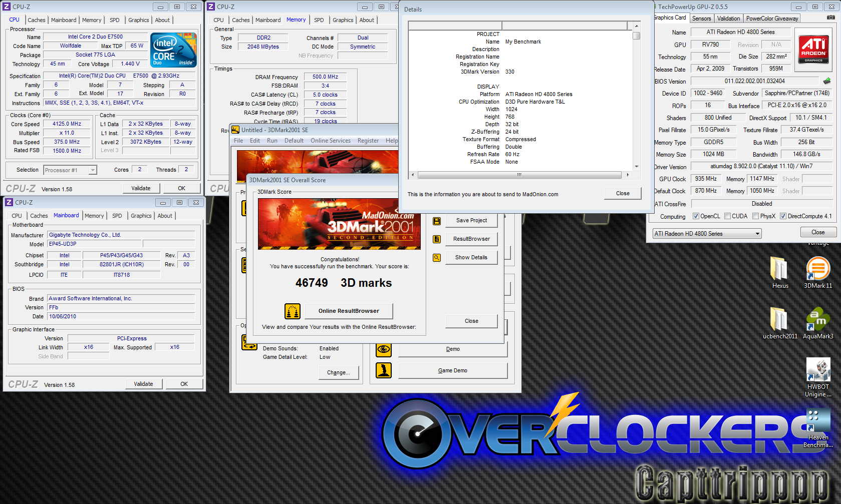841x504 pixels.
Task: Click the GPU Clock value 935 MHz
Action: [706, 179]
